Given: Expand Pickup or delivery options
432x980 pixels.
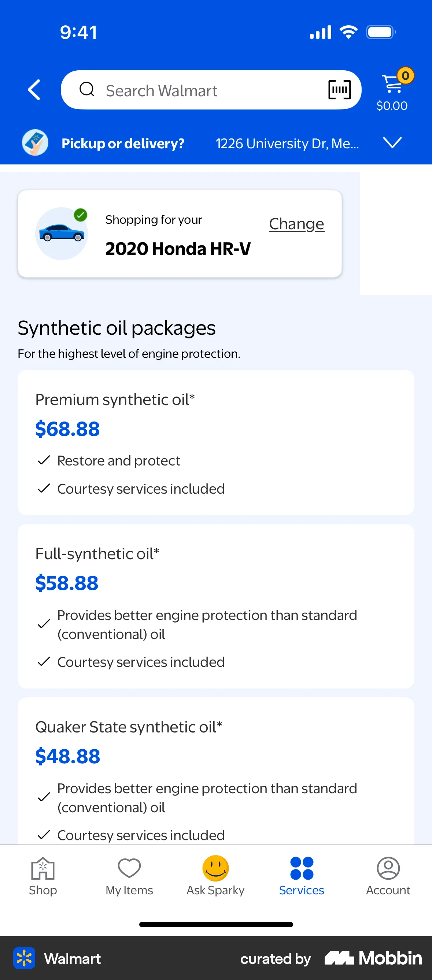Looking at the screenshot, I should coord(122,144).
